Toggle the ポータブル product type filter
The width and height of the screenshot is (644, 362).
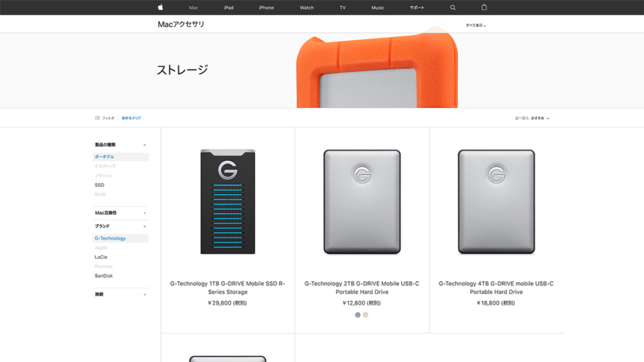coord(120,156)
